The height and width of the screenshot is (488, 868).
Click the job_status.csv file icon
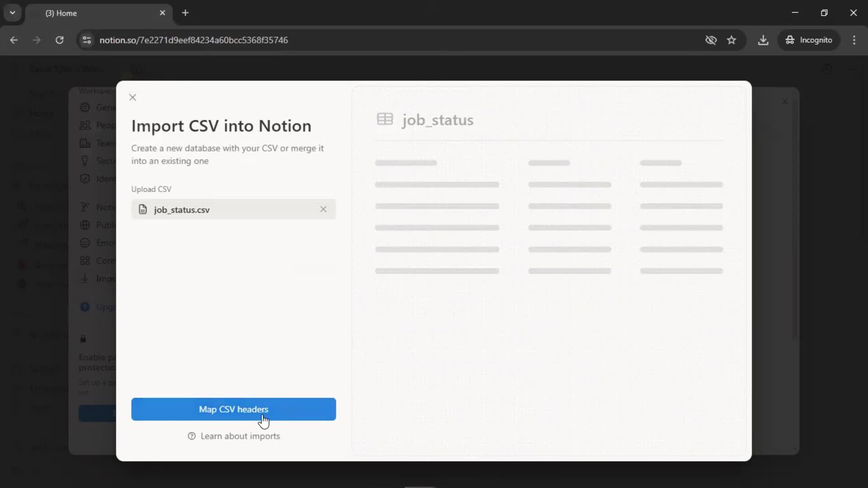(143, 209)
